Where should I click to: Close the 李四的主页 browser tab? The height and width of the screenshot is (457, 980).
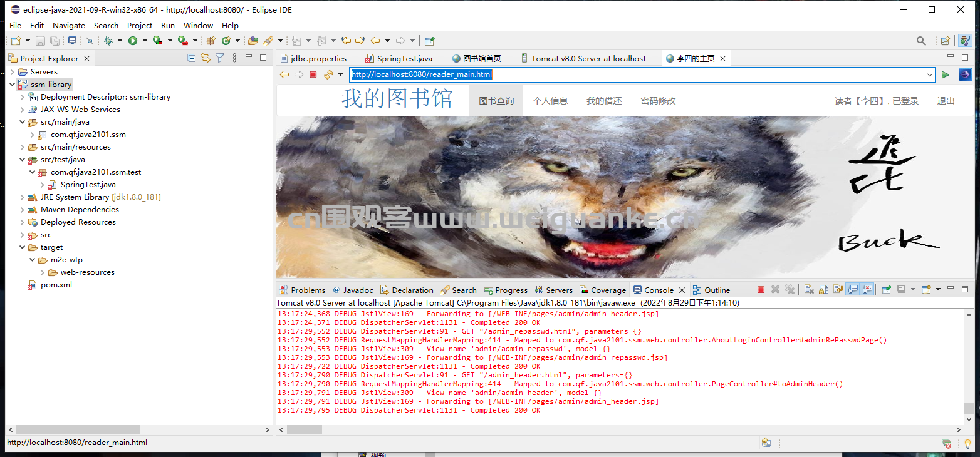pyautogui.click(x=722, y=58)
